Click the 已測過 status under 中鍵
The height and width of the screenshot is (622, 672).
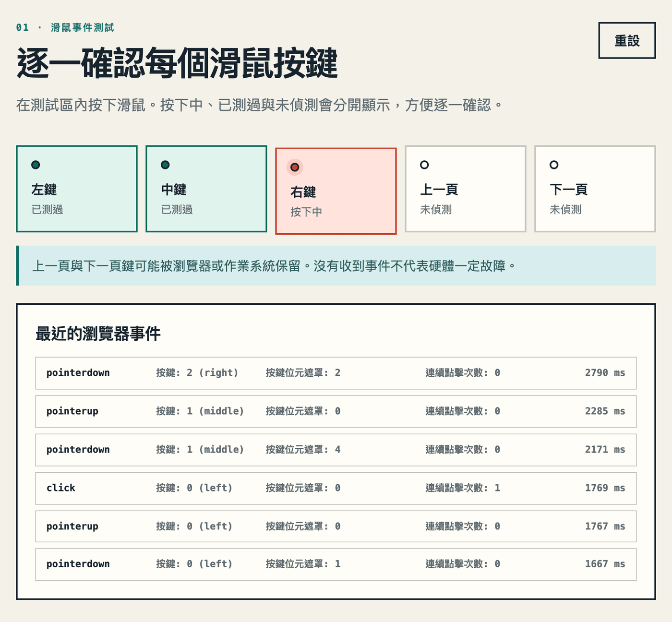tap(177, 209)
